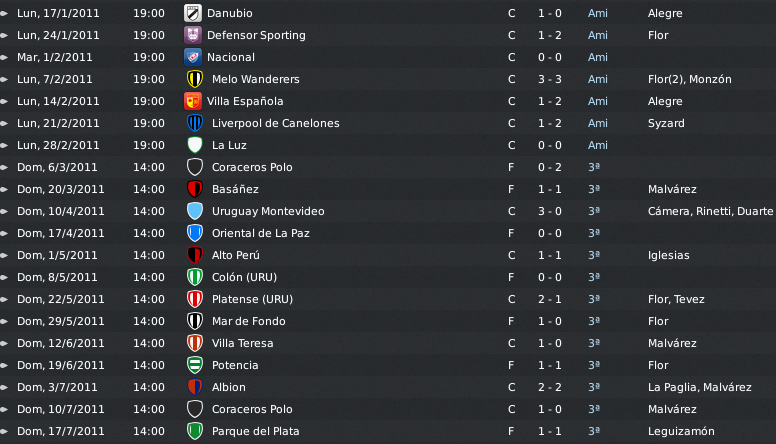
Task: Select the Mar de Fondo team name
Action: coord(248,321)
